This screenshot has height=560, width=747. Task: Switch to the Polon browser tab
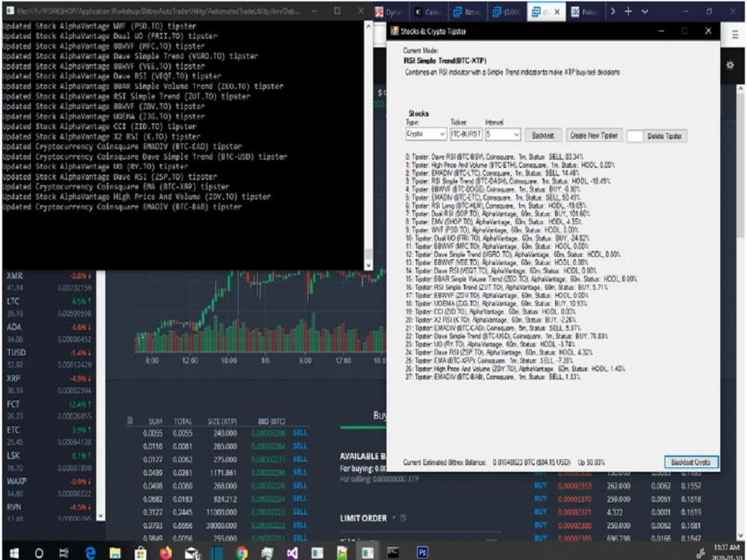[x=585, y=12]
